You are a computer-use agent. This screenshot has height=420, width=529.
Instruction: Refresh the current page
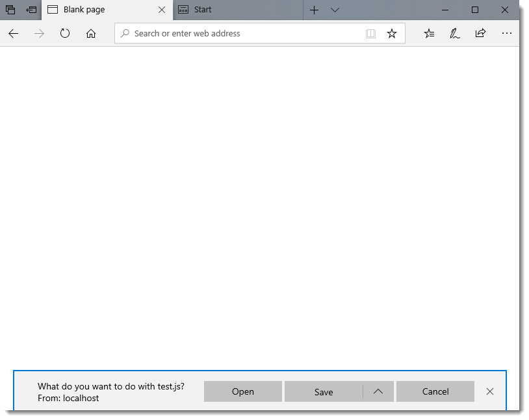[x=65, y=34]
